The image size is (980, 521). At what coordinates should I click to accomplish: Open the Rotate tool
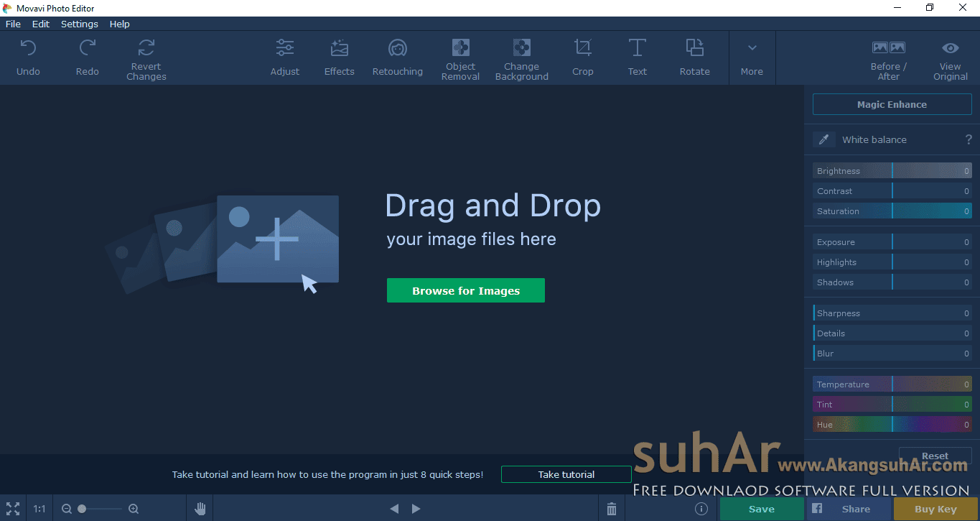coord(695,57)
